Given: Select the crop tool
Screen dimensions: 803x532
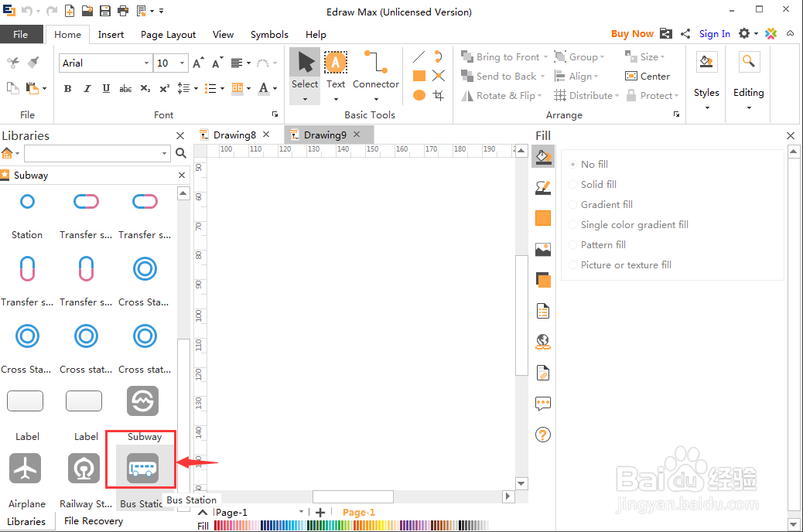Looking at the screenshot, I should coord(439,95).
